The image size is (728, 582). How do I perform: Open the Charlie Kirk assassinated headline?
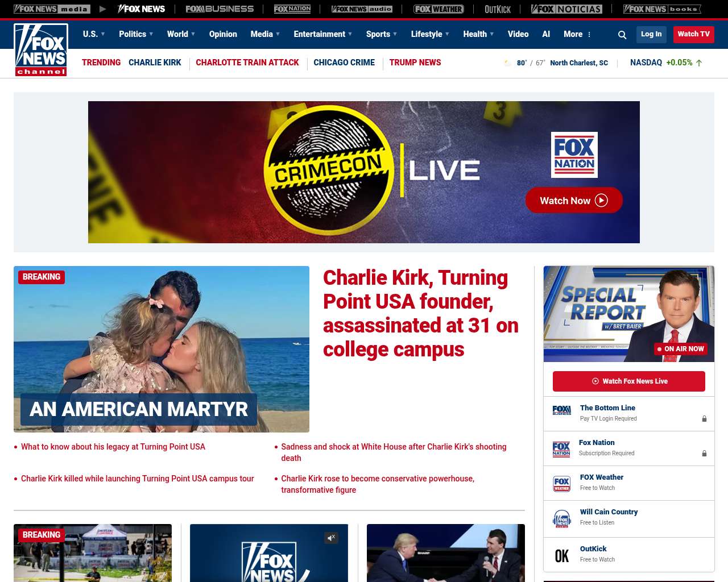[x=421, y=313]
